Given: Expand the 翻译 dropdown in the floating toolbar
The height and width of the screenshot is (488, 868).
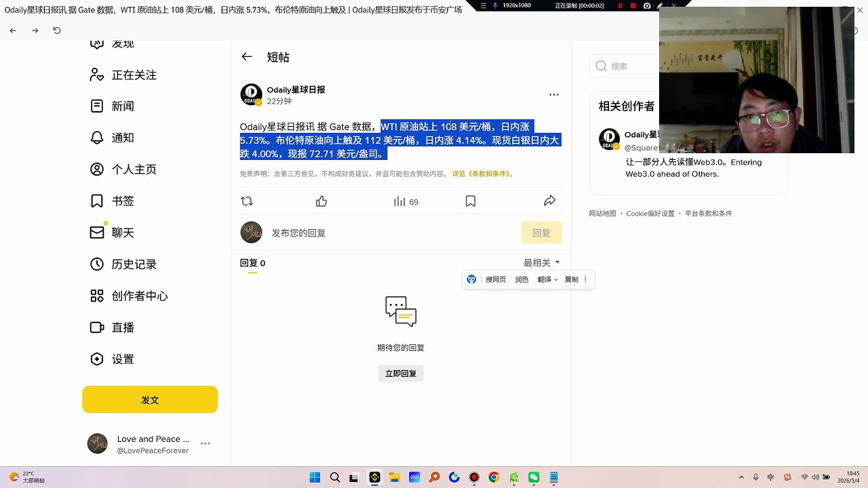Looking at the screenshot, I should point(547,279).
